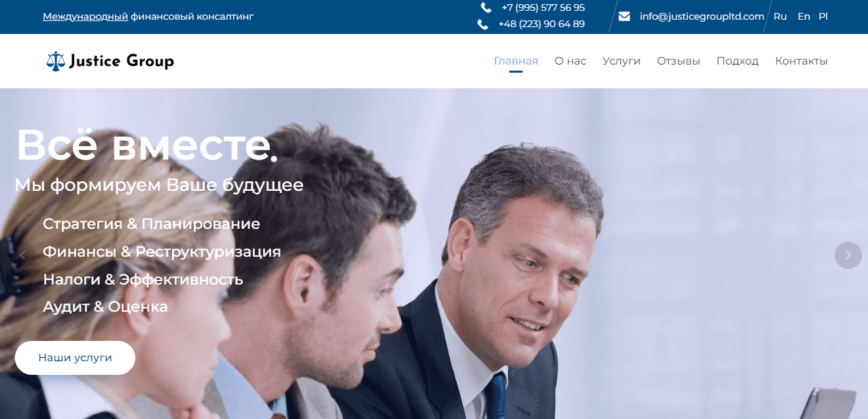868x419 pixels.
Task: Select the Ru language option
Action: pos(780,16)
